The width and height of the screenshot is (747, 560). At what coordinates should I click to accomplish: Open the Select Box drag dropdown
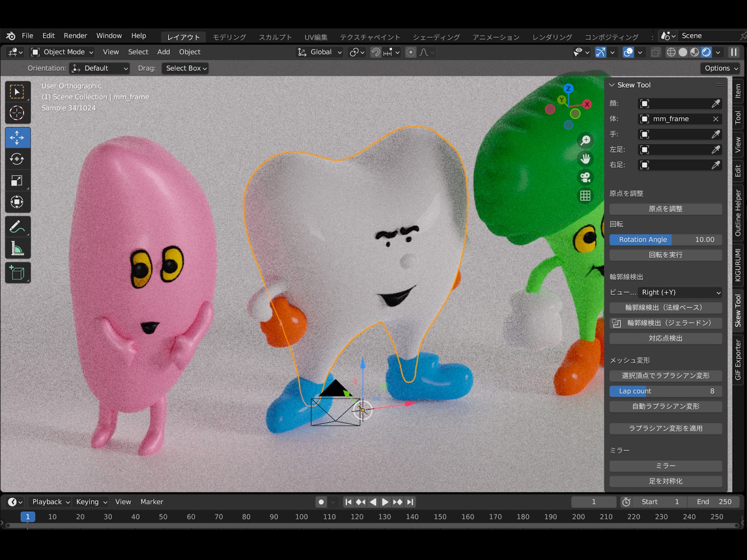pos(185,68)
